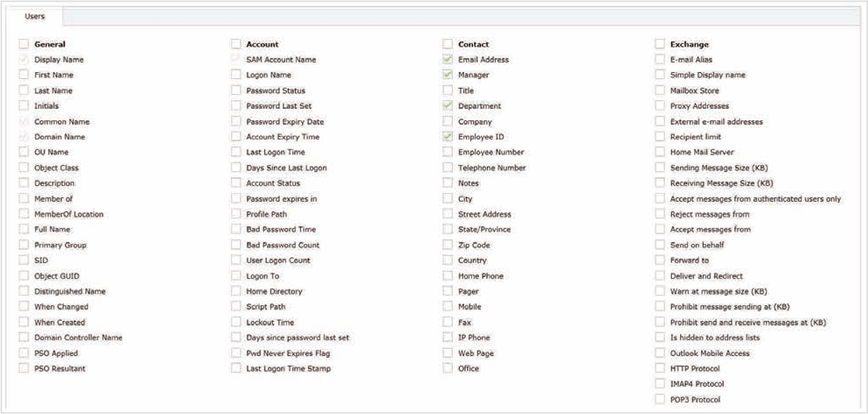This screenshot has height=414, width=868.
Task: Check the General group checkbox
Action: click(24, 44)
